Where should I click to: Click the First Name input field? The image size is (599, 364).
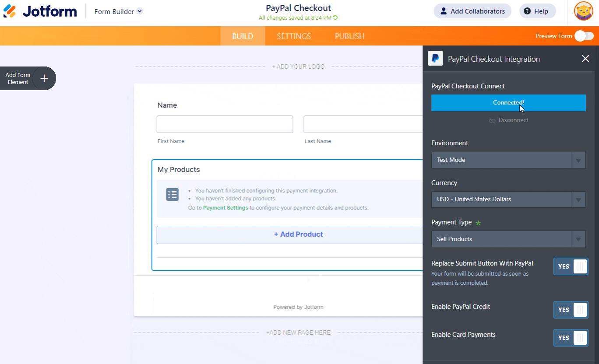click(x=225, y=124)
